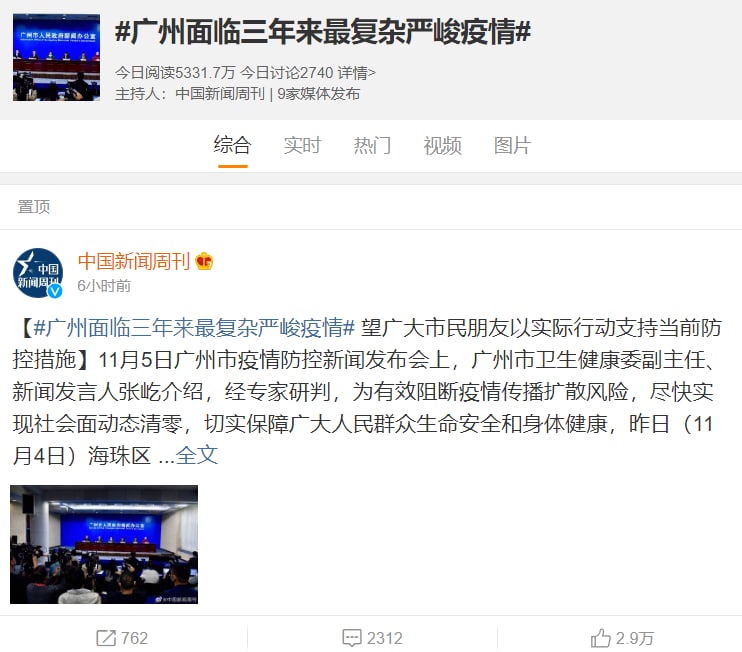The width and height of the screenshot is (742, 652).
Task: Open 中国新闻周刊 avatar profile picture
Action: 38,273
